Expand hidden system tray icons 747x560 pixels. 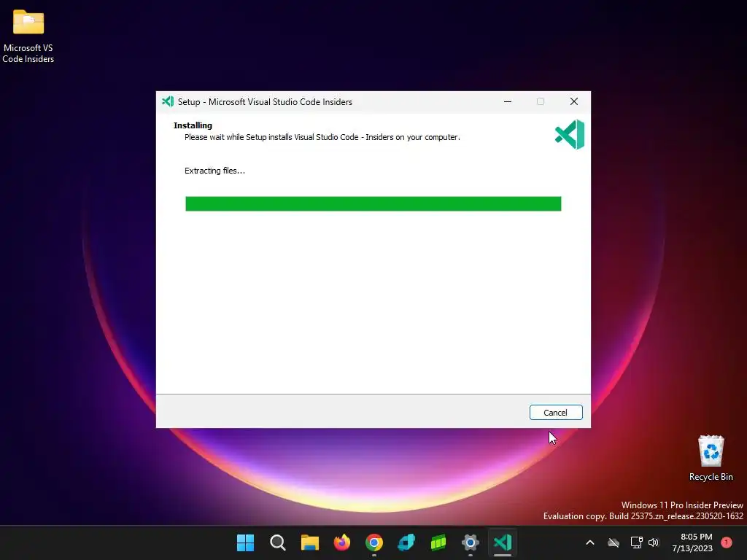(x=589, y=542)
